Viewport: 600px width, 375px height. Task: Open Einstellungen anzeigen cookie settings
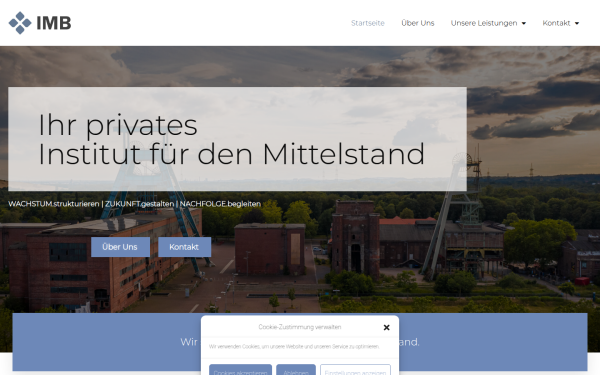(355, 370)
